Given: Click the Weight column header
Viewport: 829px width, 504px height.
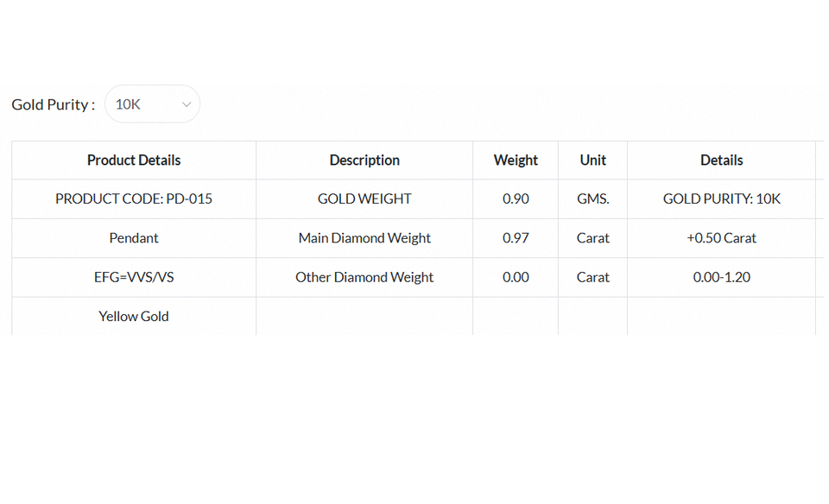Looking at the screenshot, I should pos(516,160).
